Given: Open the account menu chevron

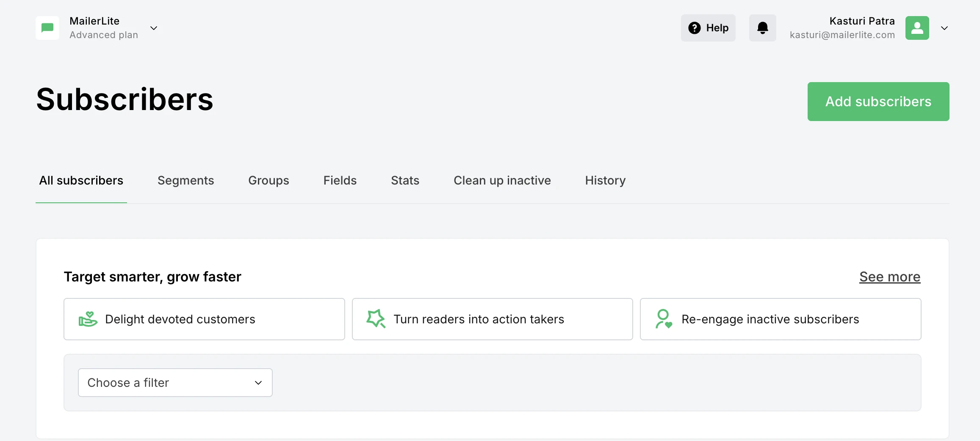Looking at the screenshot, I should coord(944,28).
